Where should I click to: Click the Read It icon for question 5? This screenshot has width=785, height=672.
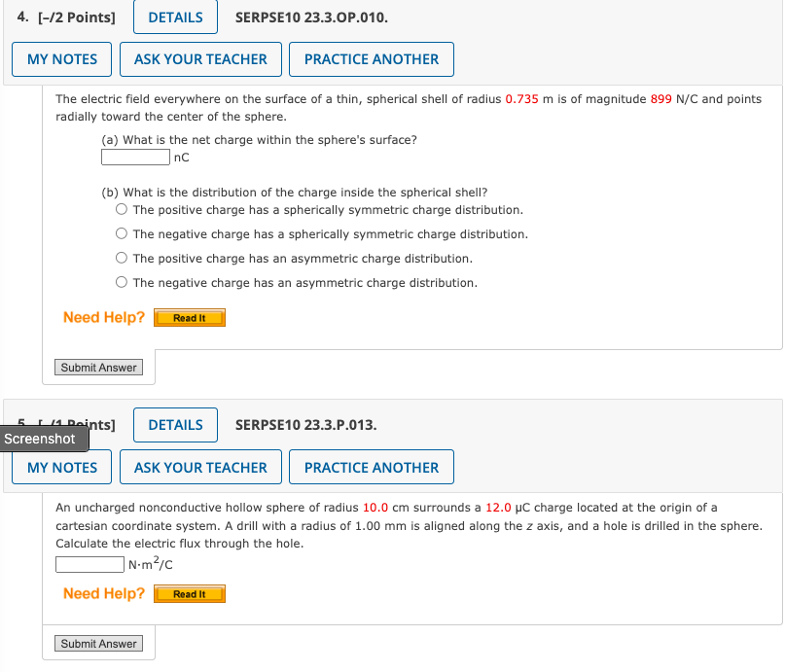[x=189, y=593]
